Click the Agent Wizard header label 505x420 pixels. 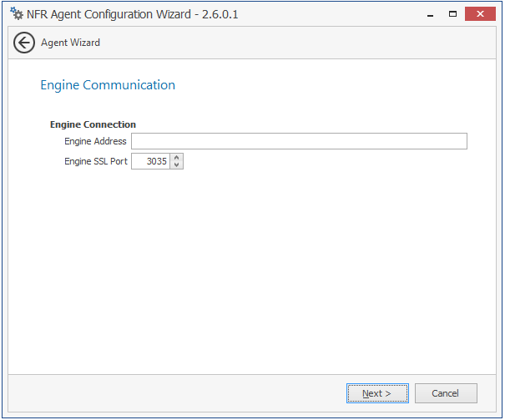pyautogui.click(x=70, y=43)
